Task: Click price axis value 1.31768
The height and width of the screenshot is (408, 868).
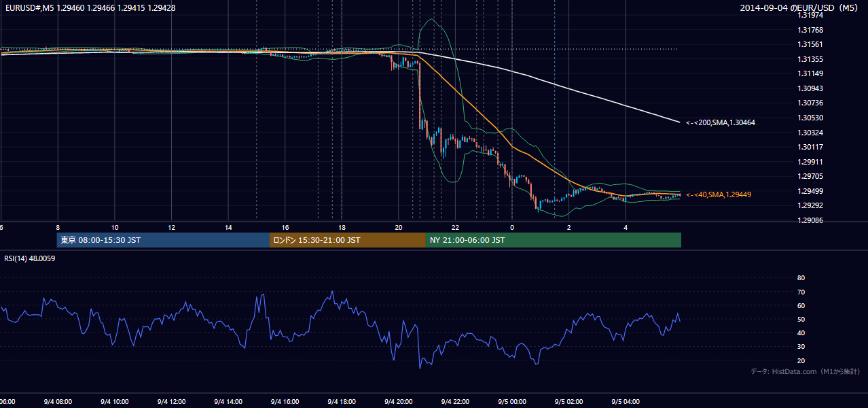Action: [x=810, y=30]
